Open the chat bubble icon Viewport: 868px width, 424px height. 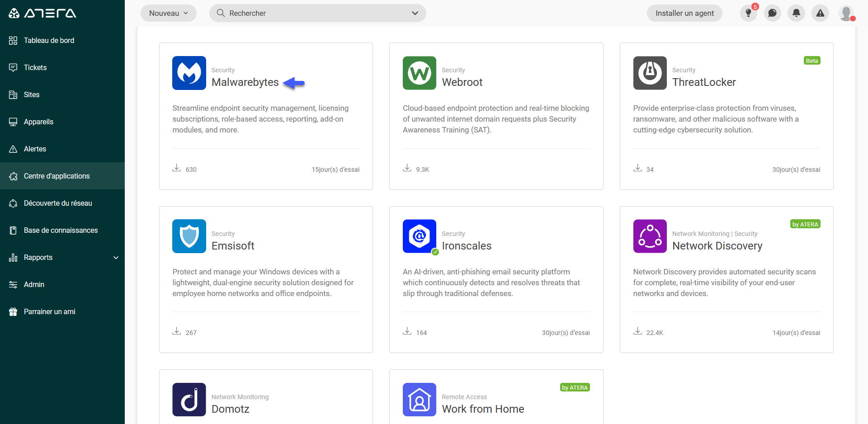click(x=773, y=13)
